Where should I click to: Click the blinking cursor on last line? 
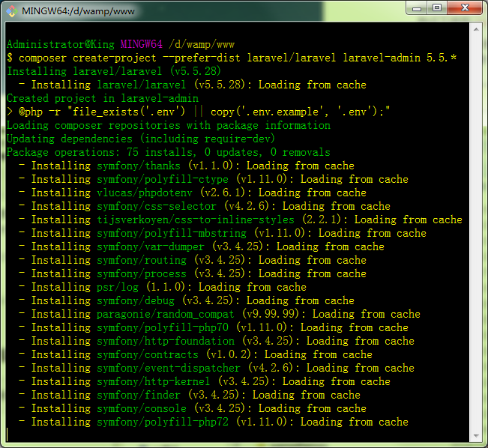coord(7,435)
